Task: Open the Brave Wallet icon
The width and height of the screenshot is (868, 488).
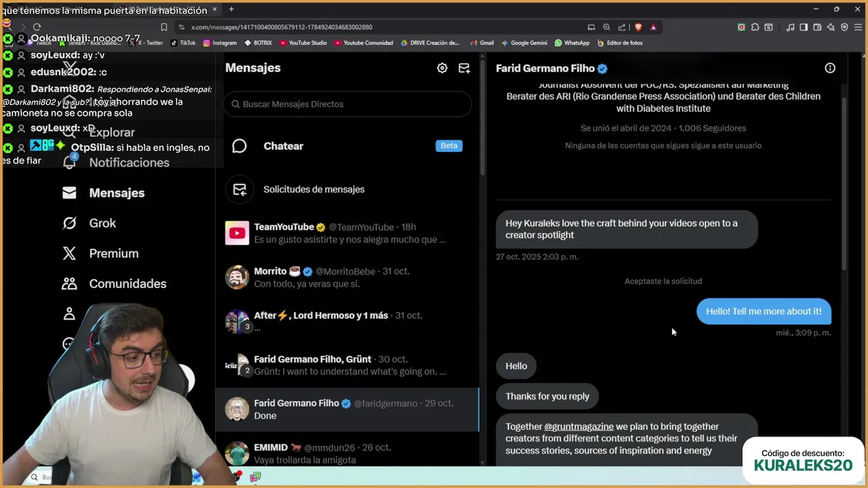Action: pyautogui.click(x=817, y=27)
